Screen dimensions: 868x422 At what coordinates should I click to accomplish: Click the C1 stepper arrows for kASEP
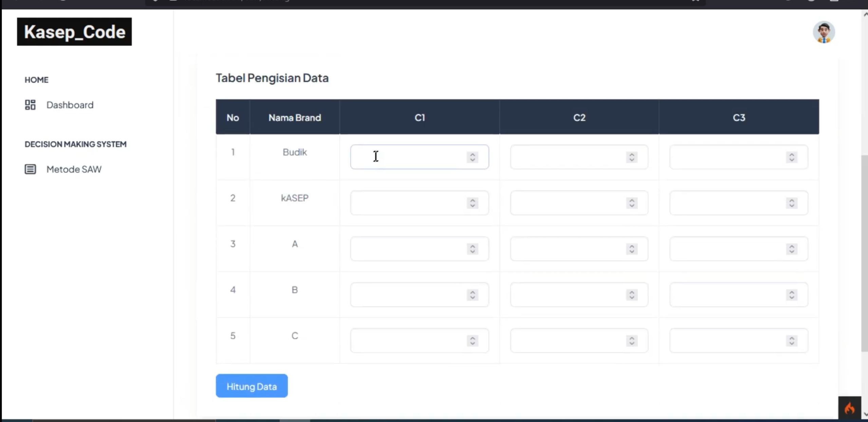[x=473, y=203]
